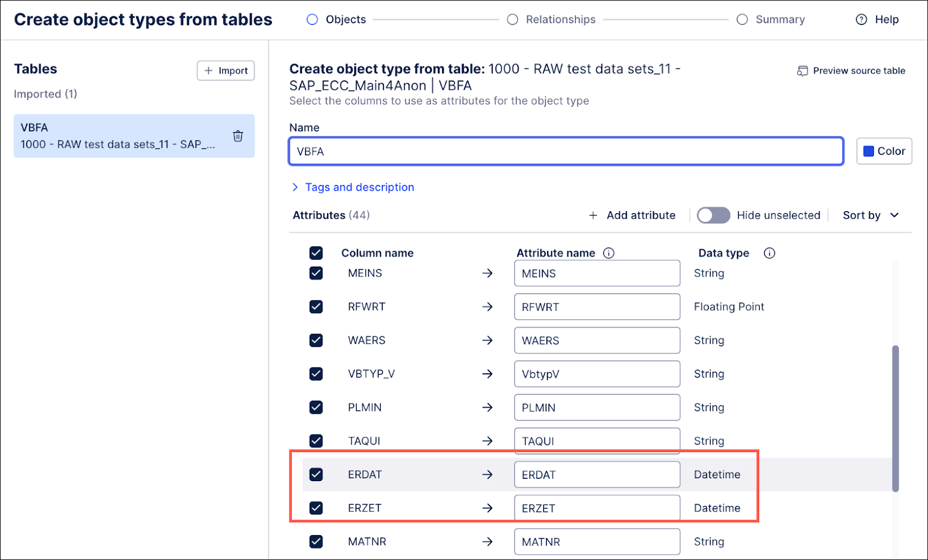Click the Add attribute label
The image size is (928, 560).
point(641,216)
